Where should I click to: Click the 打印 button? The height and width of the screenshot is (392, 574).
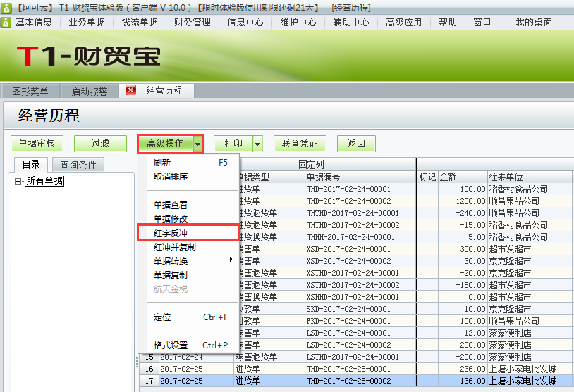[x=233, y=144]
